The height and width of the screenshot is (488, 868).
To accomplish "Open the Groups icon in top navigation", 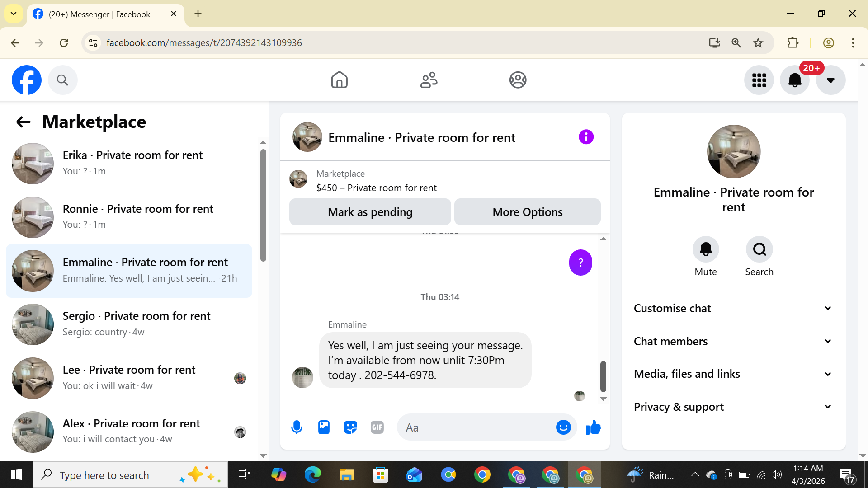I will [518, 80].
